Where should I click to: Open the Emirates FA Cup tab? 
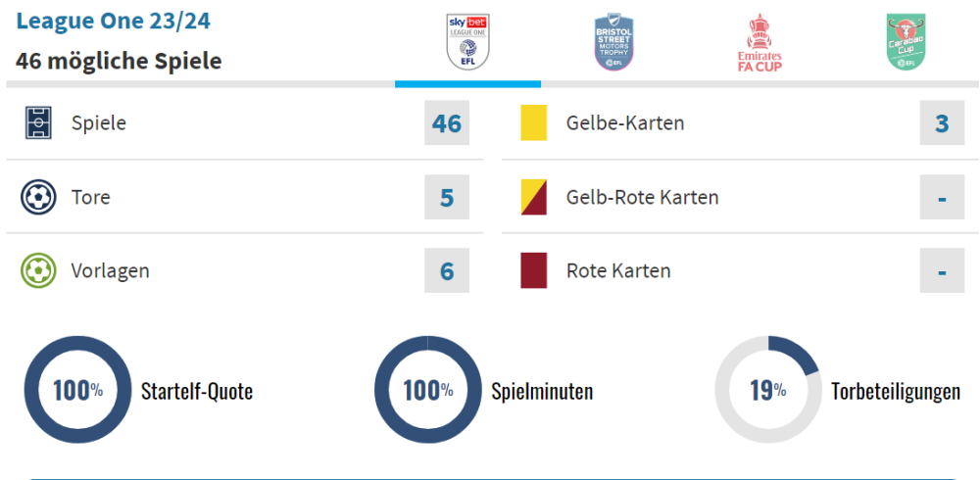pyautogui.click(x=759, y=42)
